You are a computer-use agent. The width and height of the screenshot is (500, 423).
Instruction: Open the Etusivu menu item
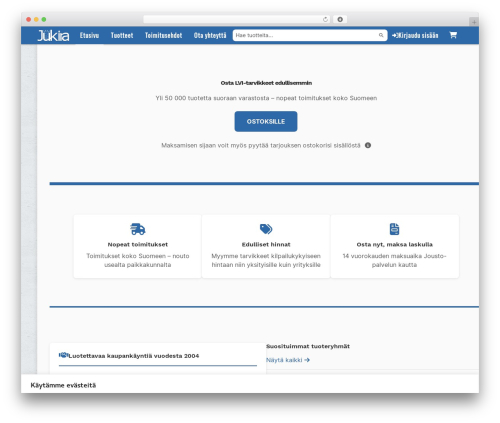[x=89, y=35]
